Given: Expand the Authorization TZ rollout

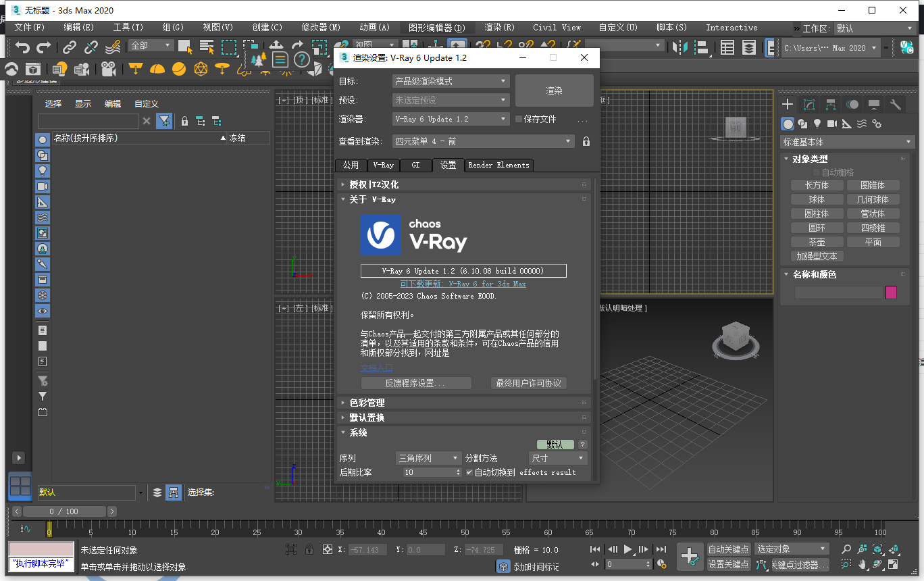Looking at the screenshot, I should [463, 184].
